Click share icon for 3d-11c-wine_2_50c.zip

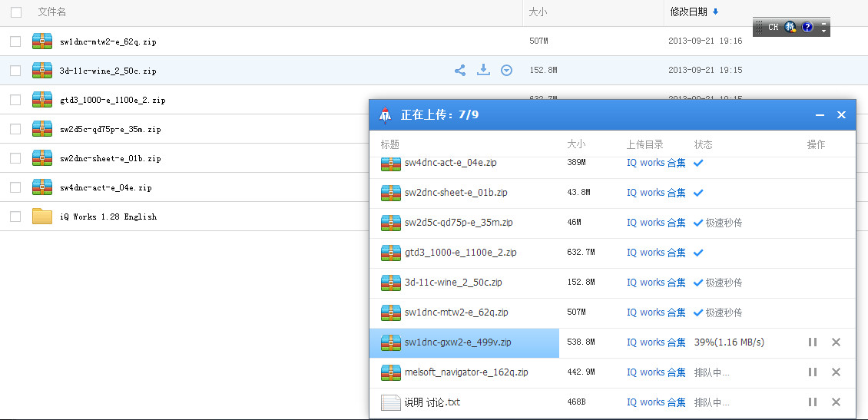pos(460,71)
